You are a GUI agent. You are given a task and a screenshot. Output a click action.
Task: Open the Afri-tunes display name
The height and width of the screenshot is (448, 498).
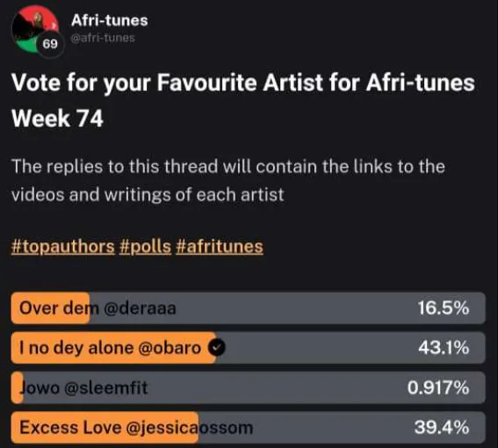click(110, 21)
